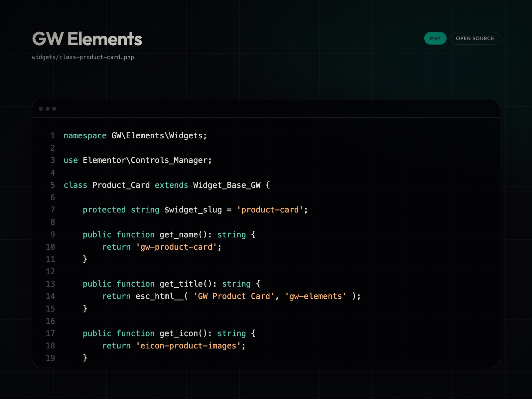532x399 pixels.
Task: Click the return keyword on line 18
Action: click(x=116, y=346)
